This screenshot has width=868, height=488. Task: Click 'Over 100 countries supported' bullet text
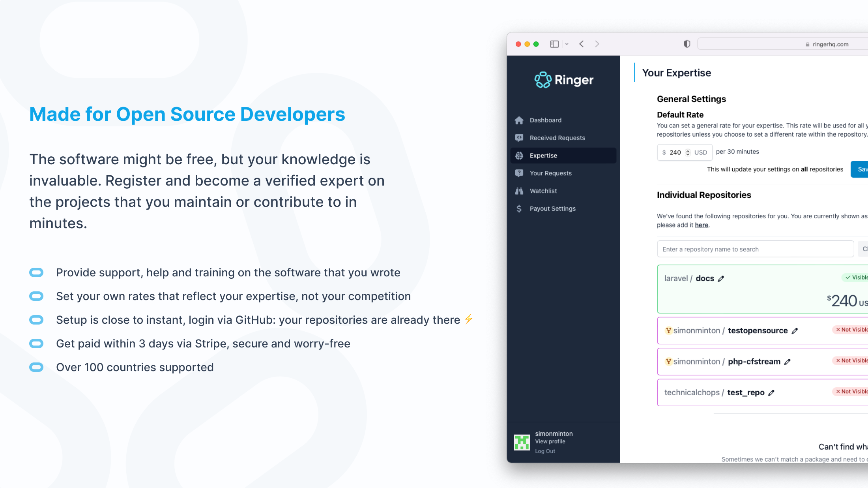[x=135, y=367]
